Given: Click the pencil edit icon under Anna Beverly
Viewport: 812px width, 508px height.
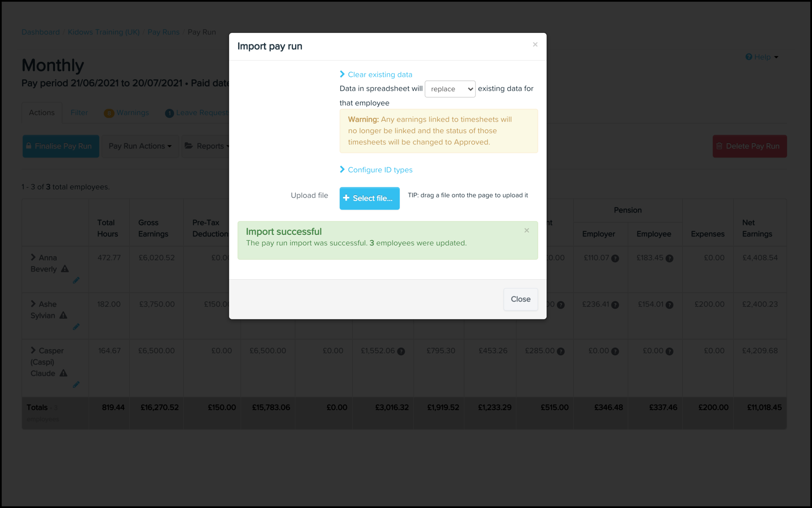Looking at the screenshot, I should pos(76,280).
